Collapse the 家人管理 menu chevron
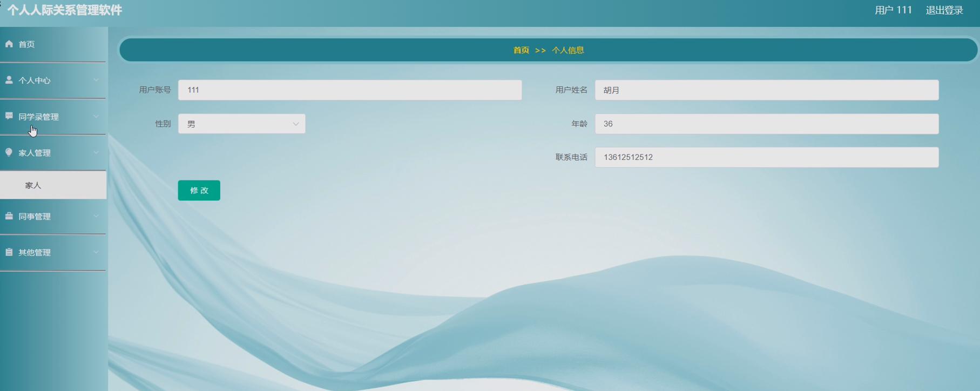The height and width of the screenshot is (391, 980). [96, 153]
